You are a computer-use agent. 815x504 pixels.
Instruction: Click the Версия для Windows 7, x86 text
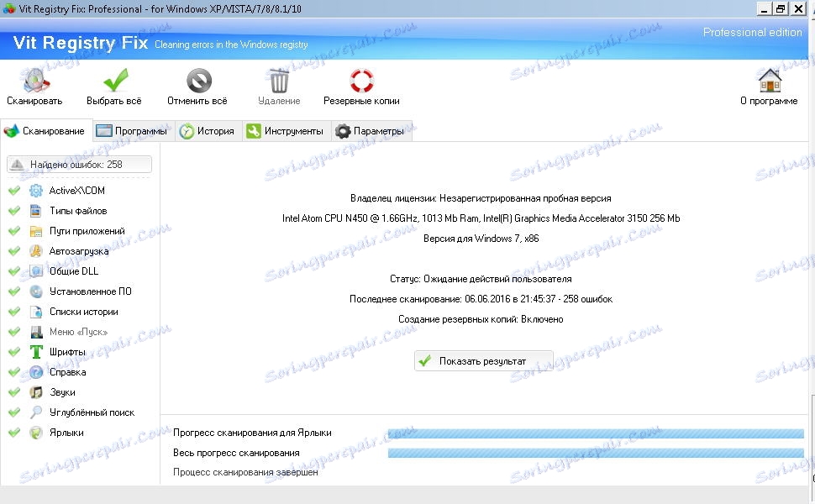tap(481, 239)
